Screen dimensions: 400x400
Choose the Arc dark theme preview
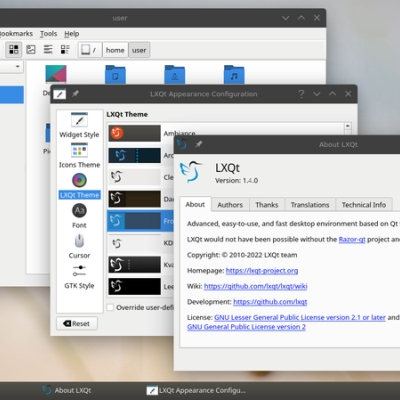point(134,155)
